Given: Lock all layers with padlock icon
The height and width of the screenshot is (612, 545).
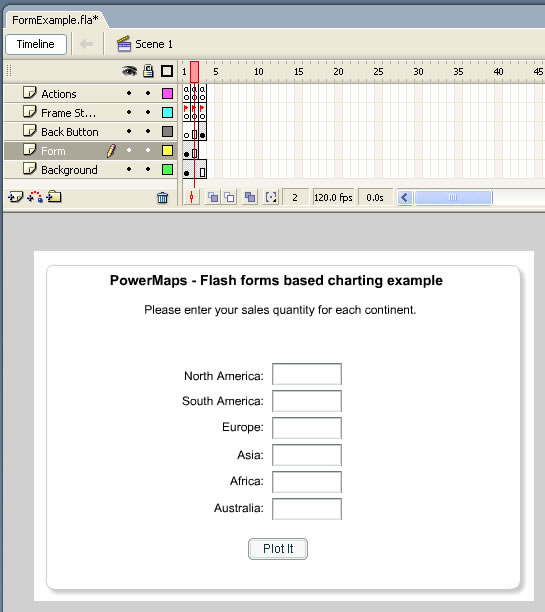Looking at the screenshot, I should 148,71.
